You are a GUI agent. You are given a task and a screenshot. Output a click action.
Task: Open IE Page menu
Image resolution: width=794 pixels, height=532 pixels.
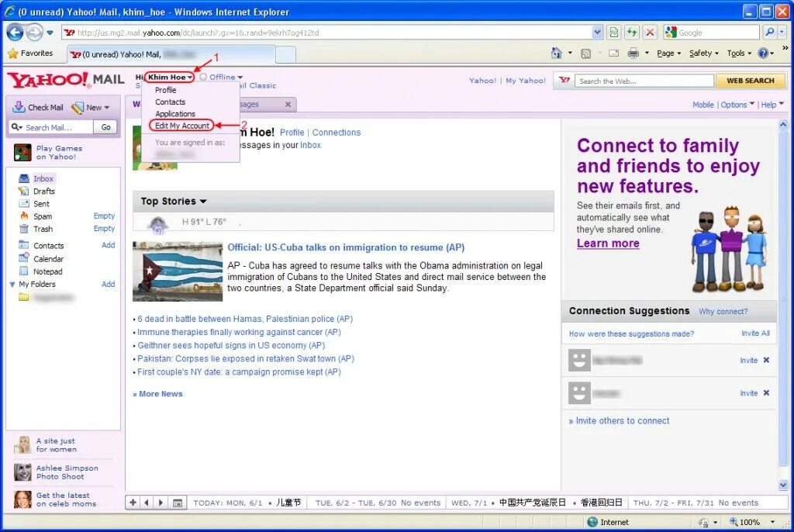(668, 54)
